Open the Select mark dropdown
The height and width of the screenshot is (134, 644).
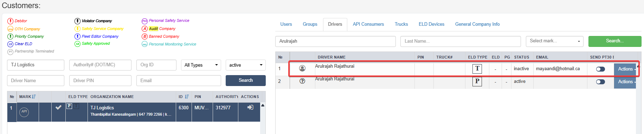[x=554, y=41]
